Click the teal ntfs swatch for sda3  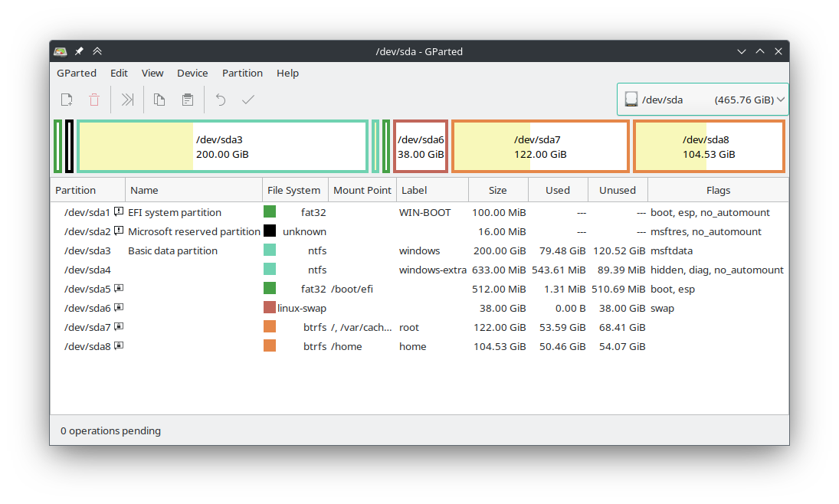[x=270, y=250]
